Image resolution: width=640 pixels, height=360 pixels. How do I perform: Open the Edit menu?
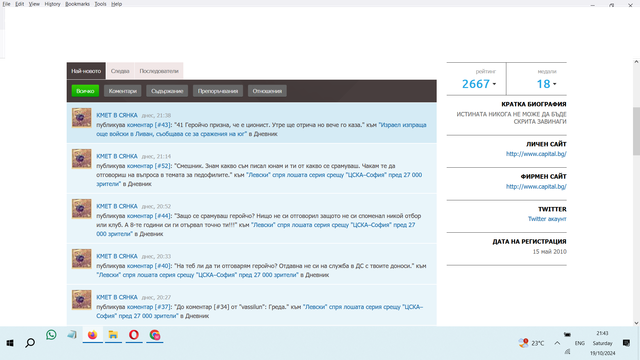click(x=20, y=4)
